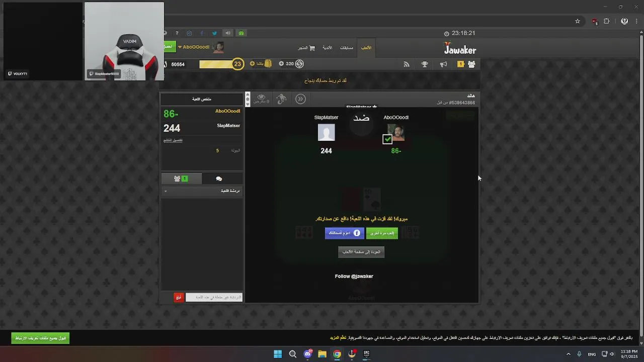
Task: Click SlapMatser name in summary panel
Action: [x=228, y=126]
